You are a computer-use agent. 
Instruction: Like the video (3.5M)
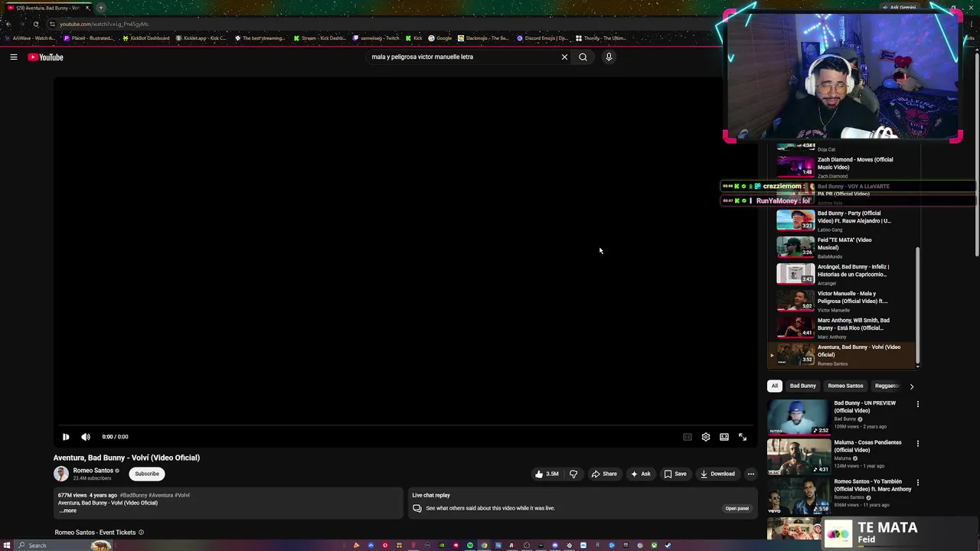[547, 474]
